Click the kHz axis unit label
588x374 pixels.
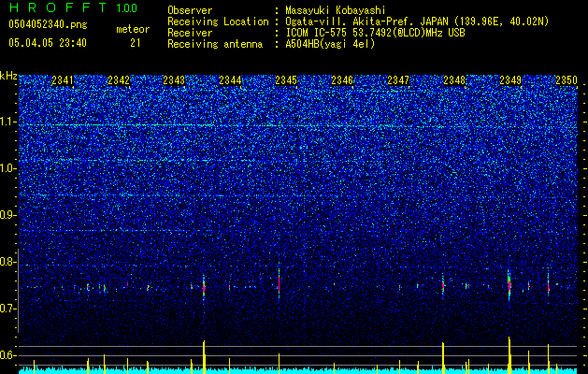point(8,76)
